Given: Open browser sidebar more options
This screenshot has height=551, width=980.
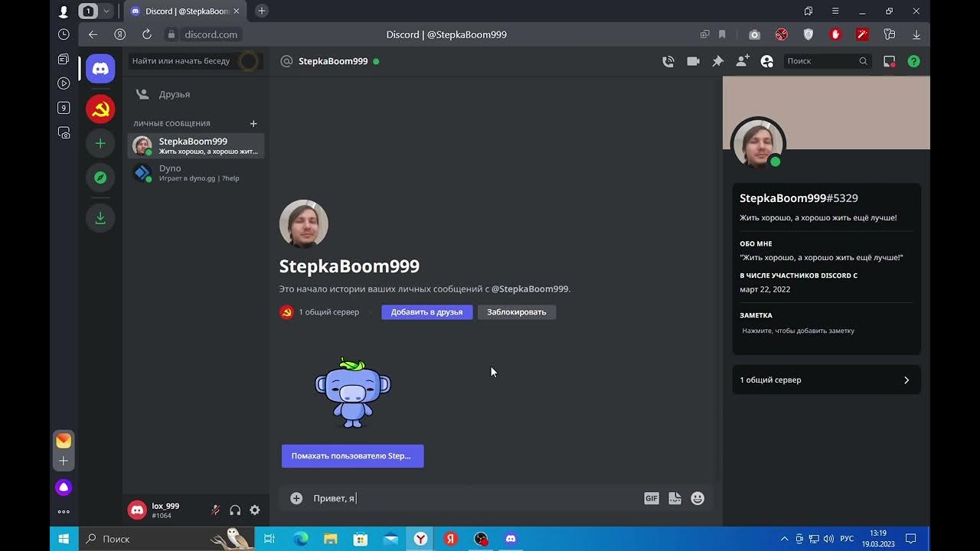Looking at the screenshot, I should [x=64, y=512].
